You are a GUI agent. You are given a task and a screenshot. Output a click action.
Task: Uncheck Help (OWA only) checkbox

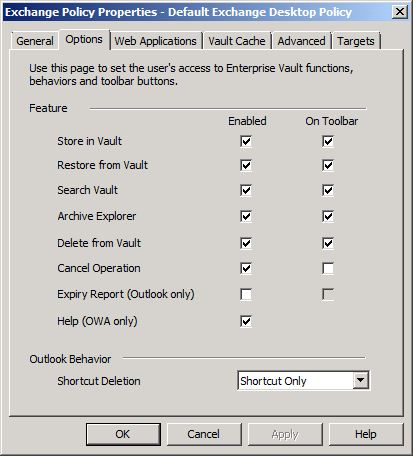[246, 321]
